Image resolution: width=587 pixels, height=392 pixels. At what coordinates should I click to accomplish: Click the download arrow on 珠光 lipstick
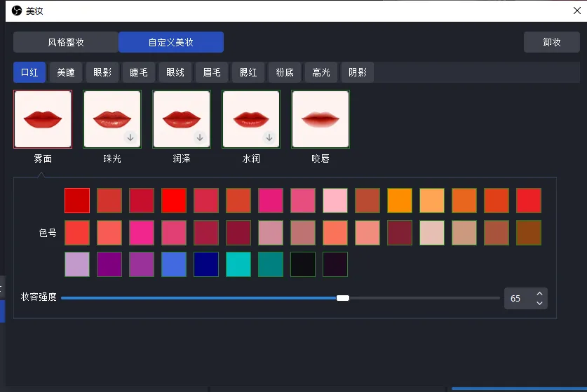(x=130, y=137)
